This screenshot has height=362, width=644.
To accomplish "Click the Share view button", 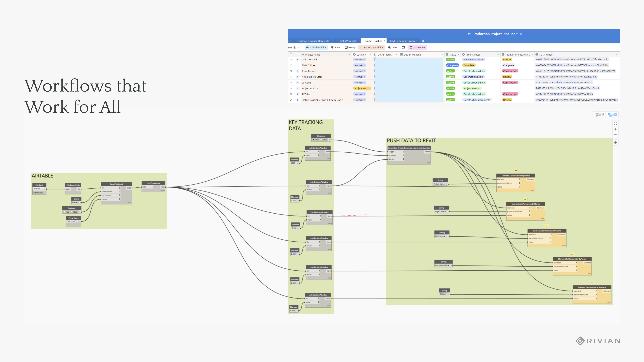I will 417,47.
